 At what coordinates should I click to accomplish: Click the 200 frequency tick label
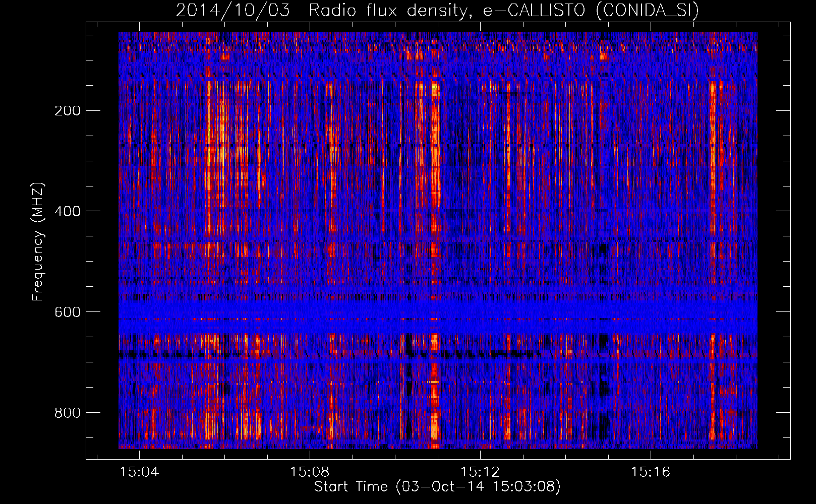pyautogui.click(x=67, y=111)
